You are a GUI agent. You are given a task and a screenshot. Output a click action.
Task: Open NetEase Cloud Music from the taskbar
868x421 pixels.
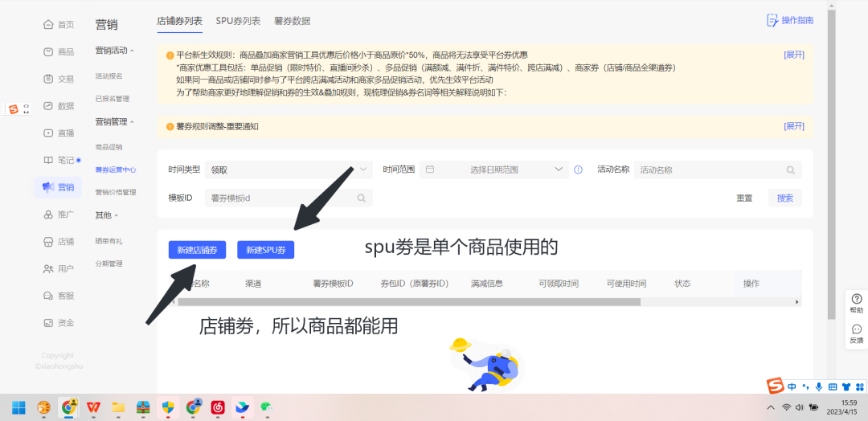point(218,407)
